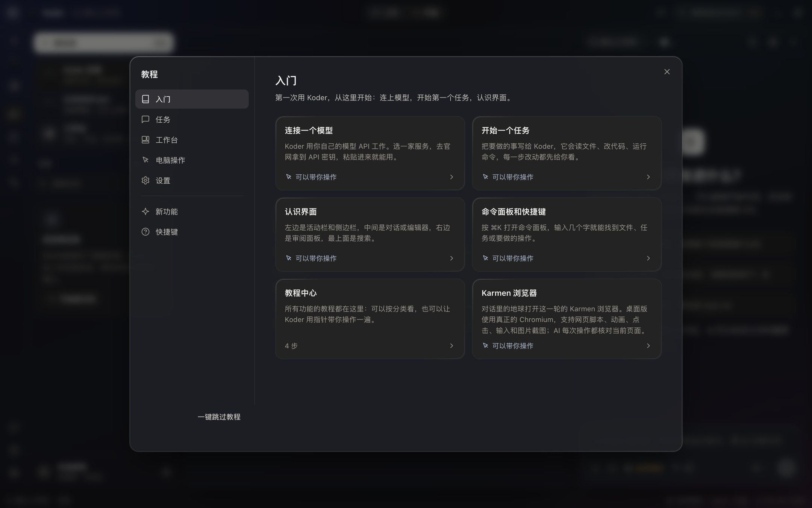Click the chat bubble icon beside 任务
The height and width of the screenshot is (508, 812).
(145, 119)
